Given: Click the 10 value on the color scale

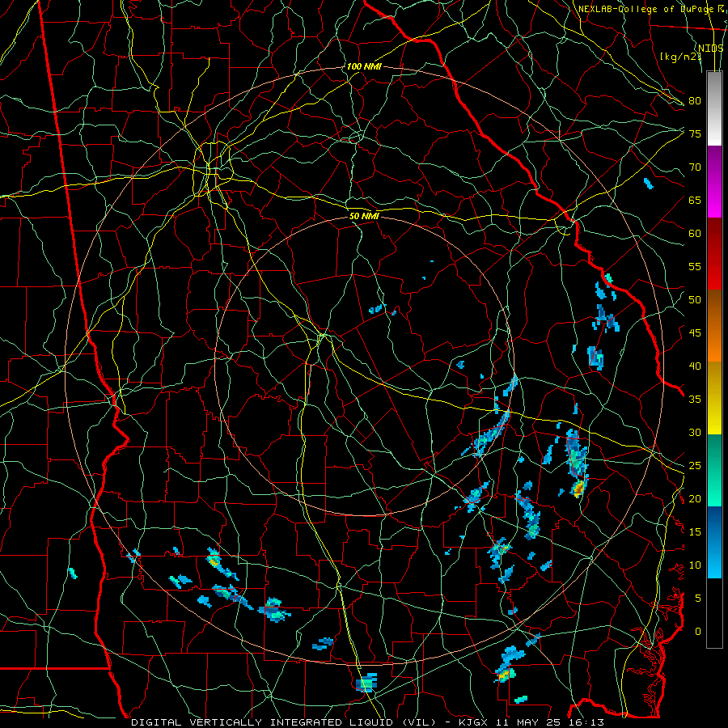Looking at the screenshot, I should pyautogui.click(x=695, y=565).
